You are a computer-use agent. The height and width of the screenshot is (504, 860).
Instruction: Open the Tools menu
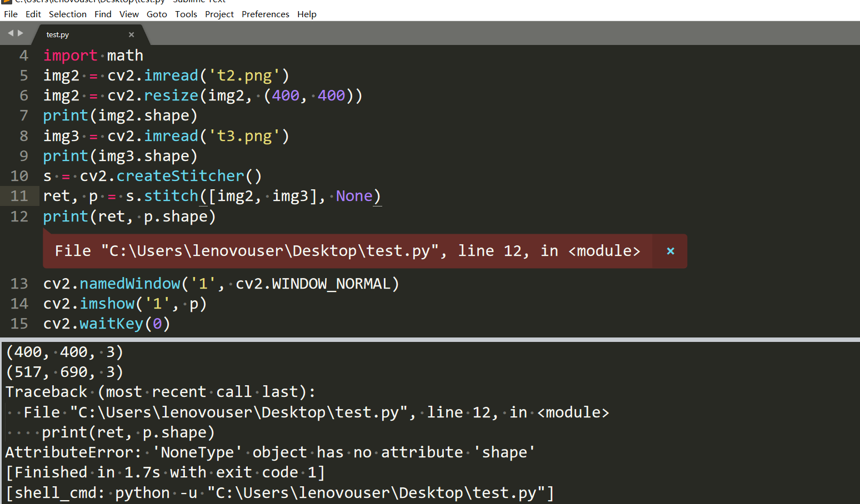[186, 14]
